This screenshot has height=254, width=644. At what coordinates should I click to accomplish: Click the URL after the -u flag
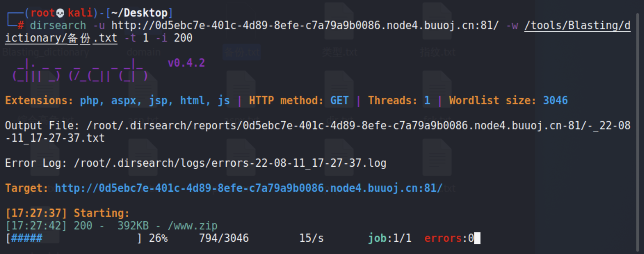(x=305, y=25)
